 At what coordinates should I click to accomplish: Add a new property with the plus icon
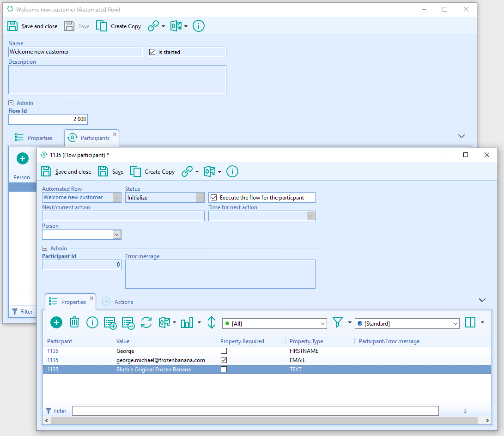point(56,322)
